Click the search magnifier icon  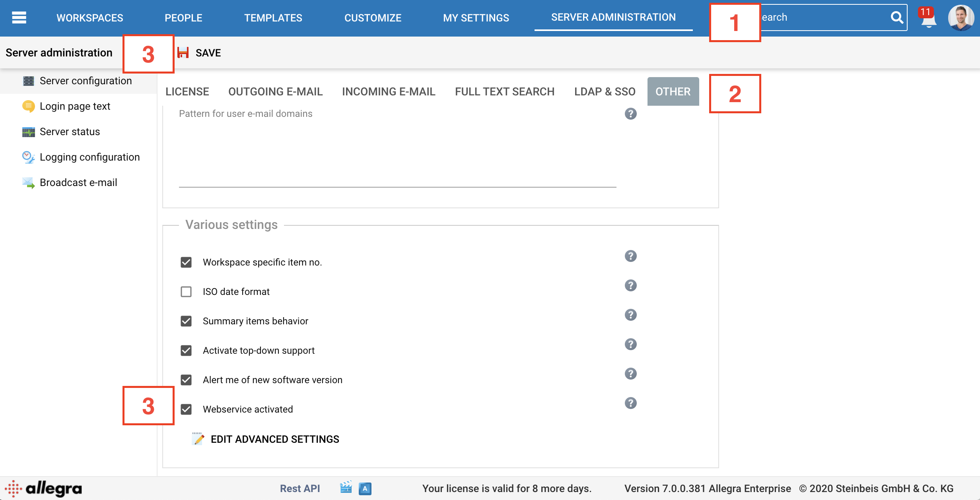(x=896, y=17)
